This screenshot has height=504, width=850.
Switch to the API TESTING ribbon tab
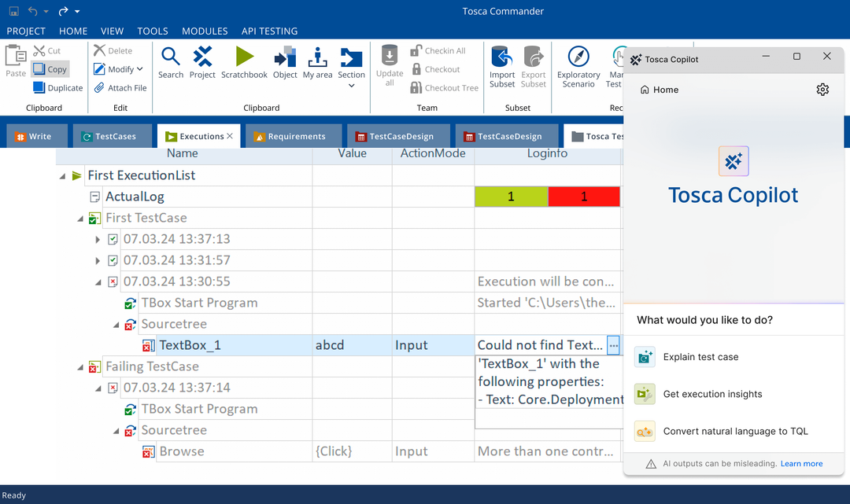pos(269,31)
